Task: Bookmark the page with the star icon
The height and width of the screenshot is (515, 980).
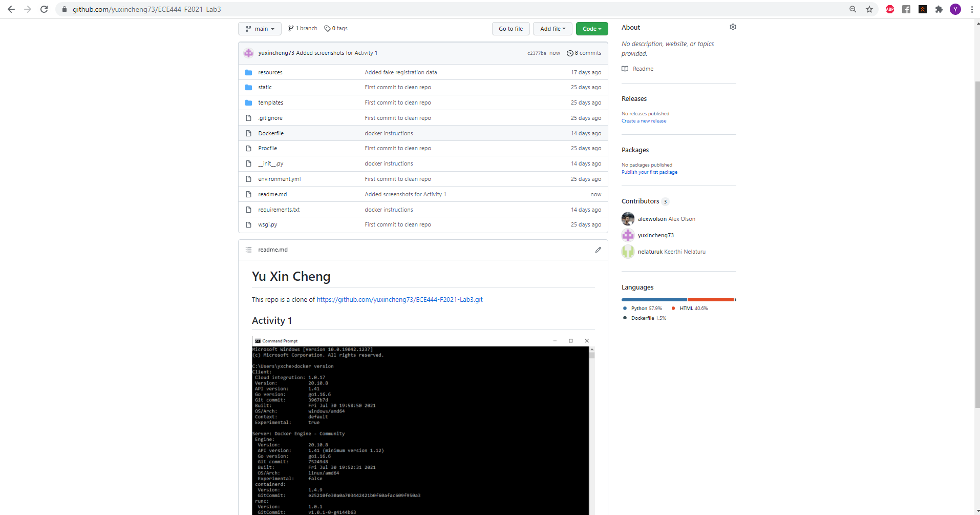Action: [x=869, y=9]
